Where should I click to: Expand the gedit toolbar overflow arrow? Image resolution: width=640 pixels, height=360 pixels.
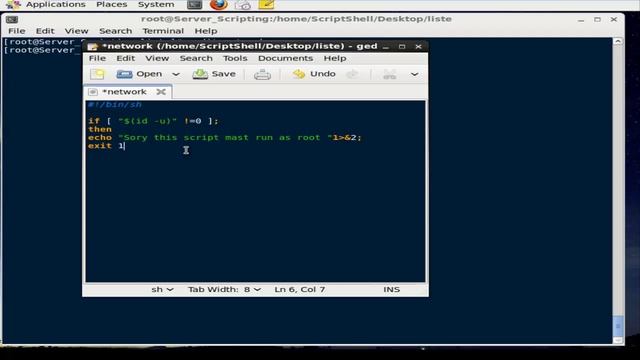click(x=414, y=74)
